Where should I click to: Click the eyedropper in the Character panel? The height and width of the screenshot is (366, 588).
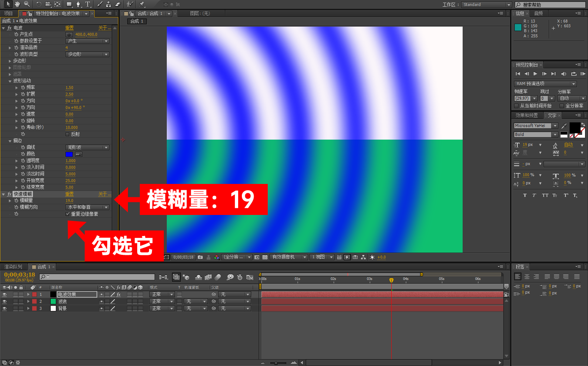coord(564,126)
